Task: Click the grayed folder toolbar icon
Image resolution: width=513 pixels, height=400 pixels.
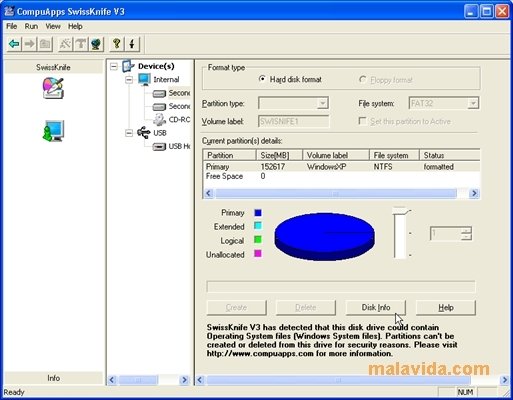Action: tap(45, 44)
